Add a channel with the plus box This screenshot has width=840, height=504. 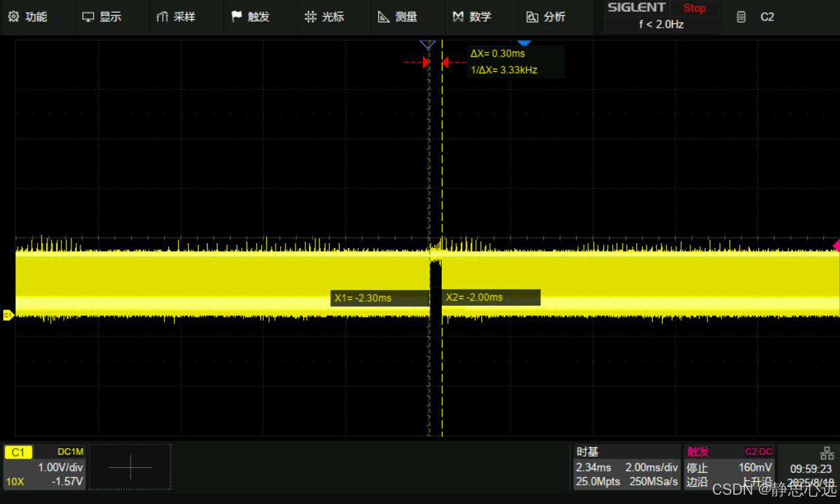coord(130,467)
